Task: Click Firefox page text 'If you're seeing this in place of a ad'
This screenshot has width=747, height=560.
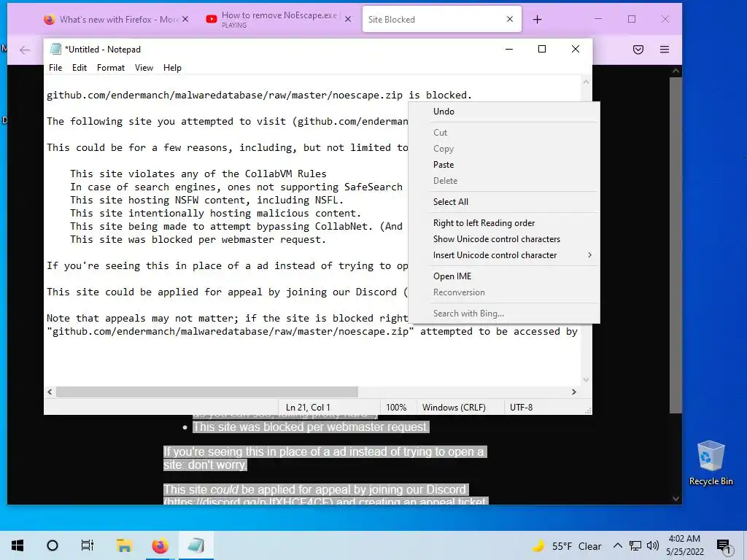Action: [x=323, y=451]
